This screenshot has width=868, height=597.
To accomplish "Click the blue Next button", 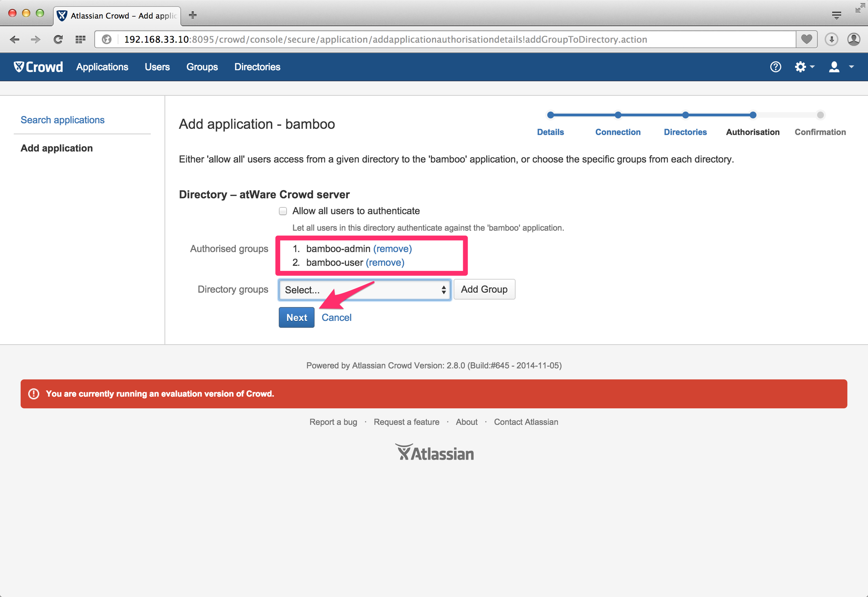I will [x=296, y=317].
